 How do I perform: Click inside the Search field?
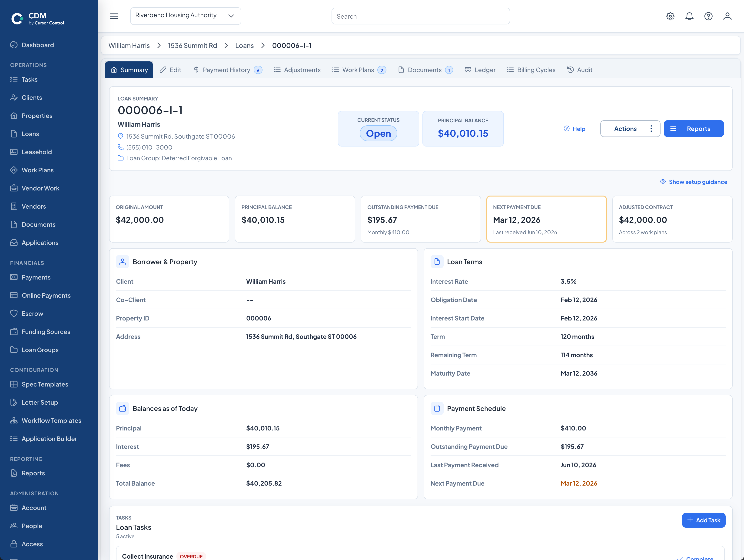click(420, 16)
